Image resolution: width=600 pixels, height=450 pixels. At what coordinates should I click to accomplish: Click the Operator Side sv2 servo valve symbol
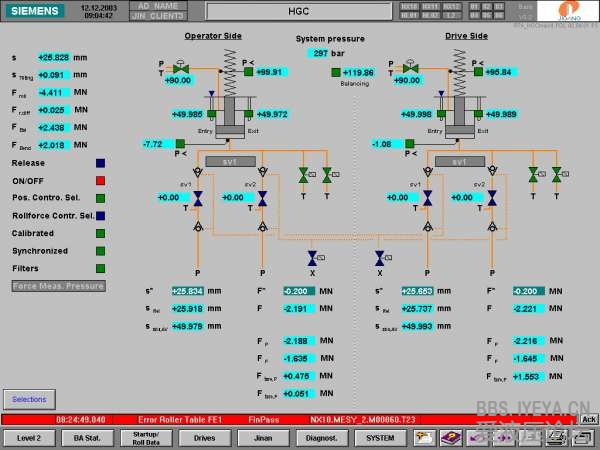[262, 200]
